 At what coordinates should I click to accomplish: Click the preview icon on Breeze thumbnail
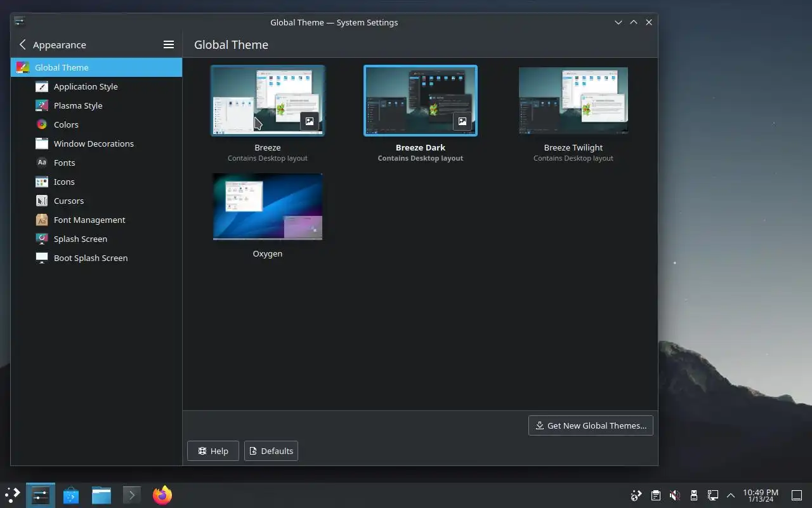(309, 121)
